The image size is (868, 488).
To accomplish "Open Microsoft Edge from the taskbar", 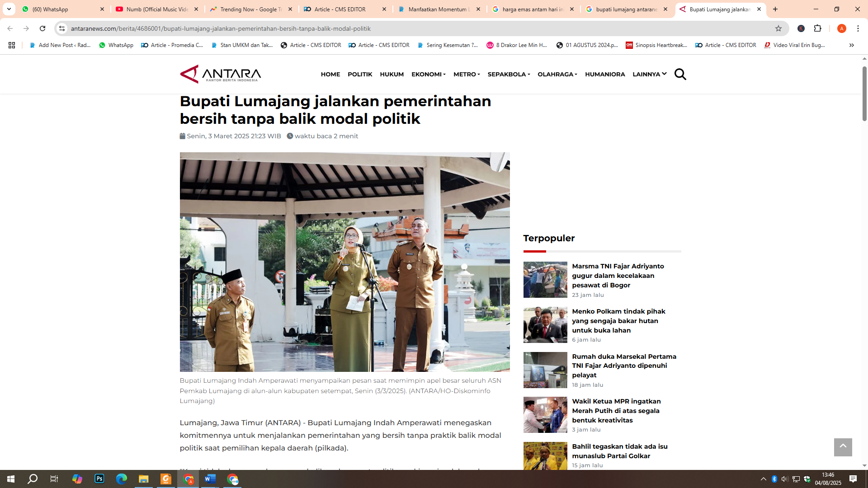I will (122, 479).
